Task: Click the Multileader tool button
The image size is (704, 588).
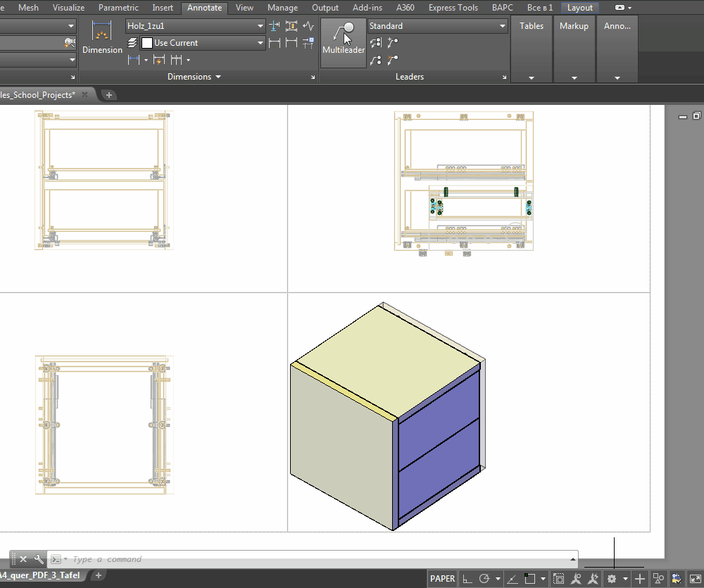Action: 343,40
